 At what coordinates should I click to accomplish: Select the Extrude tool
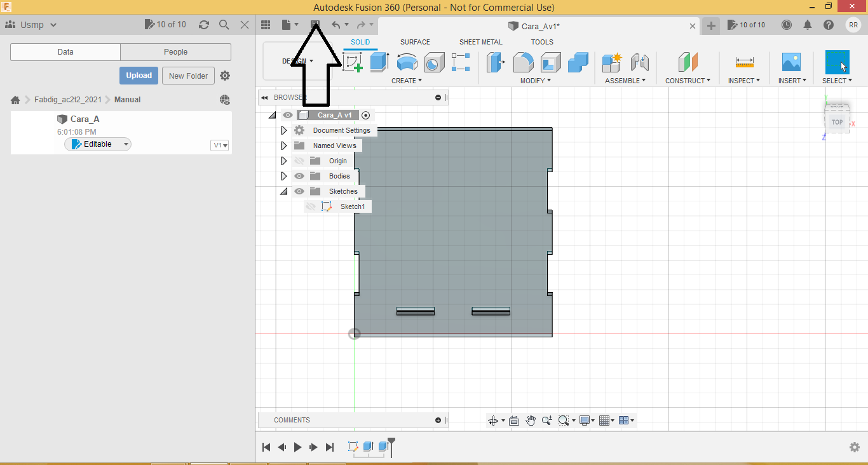pos(379,62)
